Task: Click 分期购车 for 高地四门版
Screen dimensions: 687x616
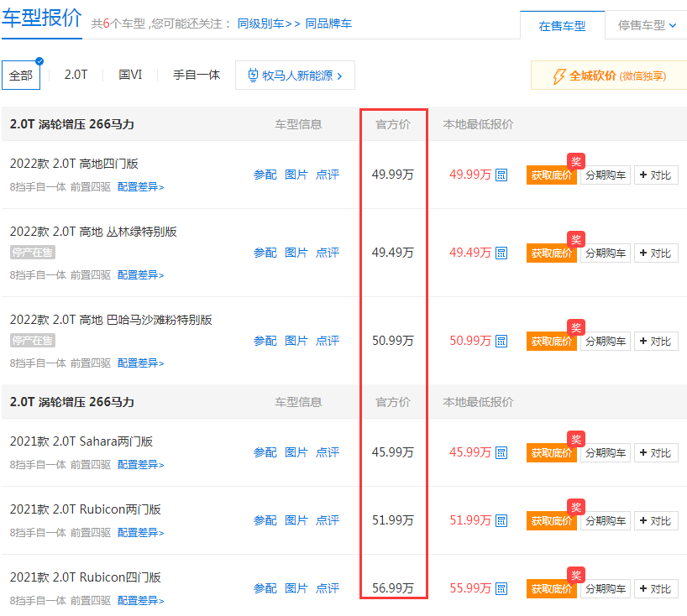Action: 606,175
